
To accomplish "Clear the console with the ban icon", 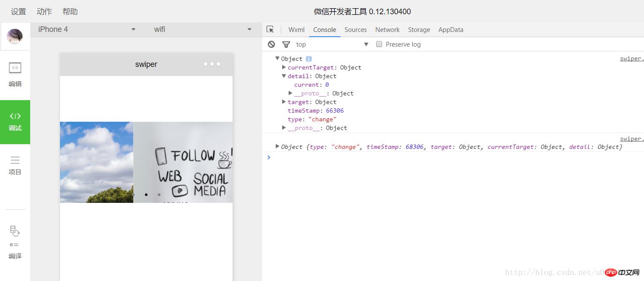I will click(271, 44).
